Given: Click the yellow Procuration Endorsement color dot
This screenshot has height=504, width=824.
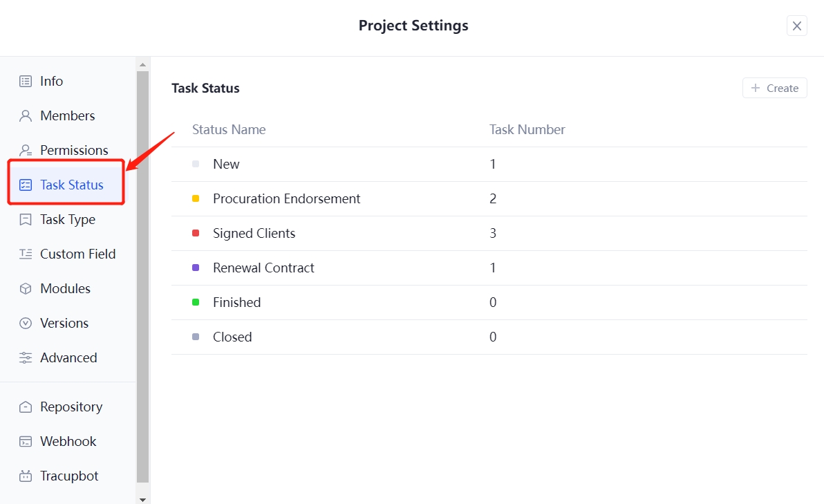Looking at the screenshot, I should pos(196,198).
